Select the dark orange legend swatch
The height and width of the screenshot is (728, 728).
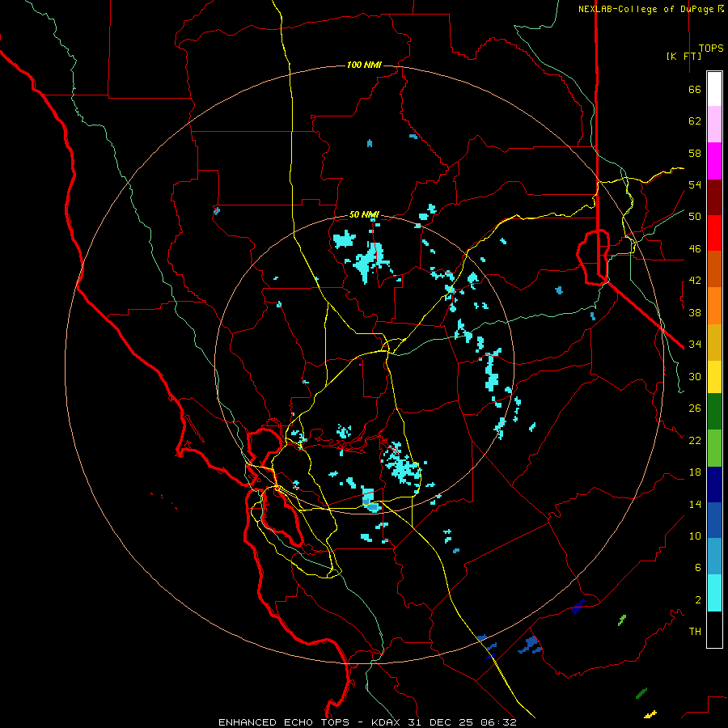[x=714, y=269]
